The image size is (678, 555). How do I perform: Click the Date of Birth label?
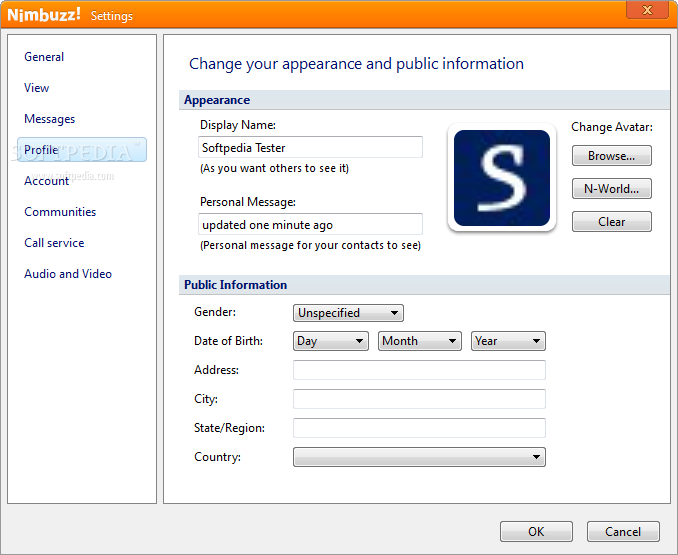228,341
